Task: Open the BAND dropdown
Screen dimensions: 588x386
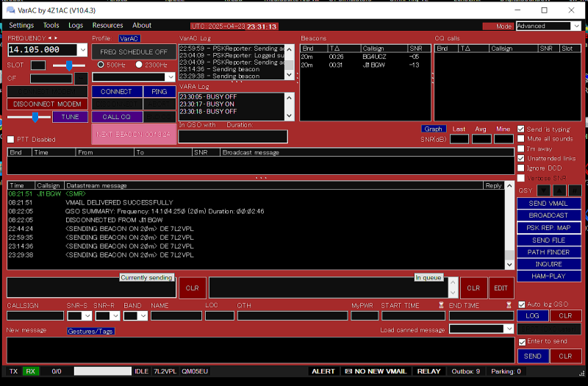Action: pyautogui.click(x=143, y=316)
